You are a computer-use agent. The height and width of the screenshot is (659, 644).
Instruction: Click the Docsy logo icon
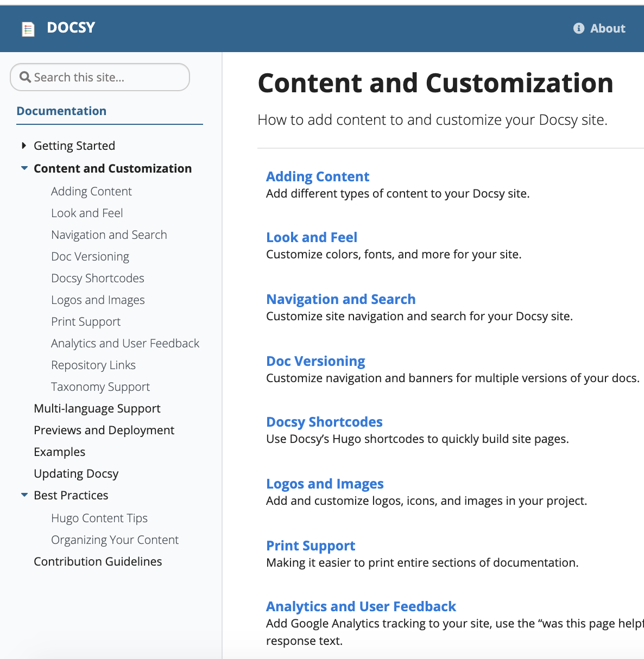[x=28, y=29]
